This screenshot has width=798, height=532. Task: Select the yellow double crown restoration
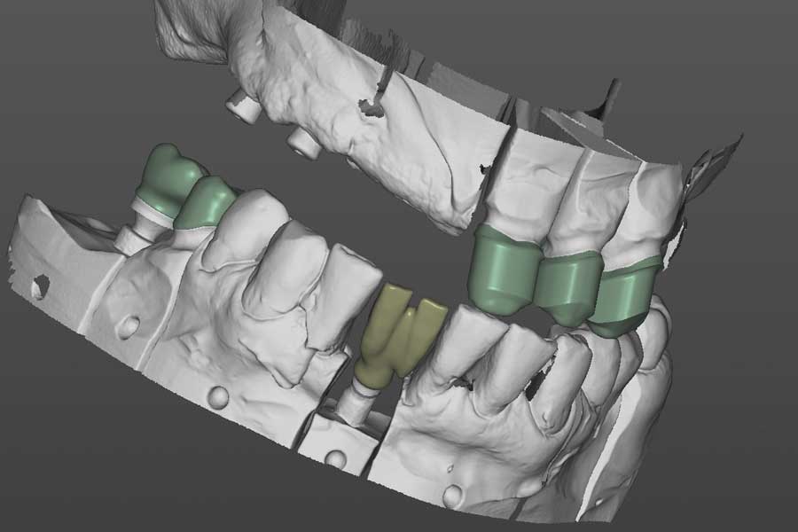(397, 335)
